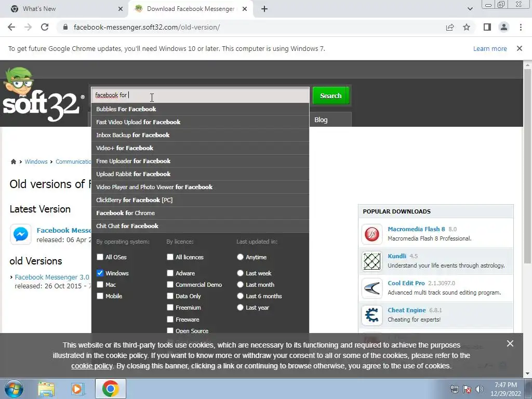Image resolution: width=532 pixels, height=399 pixels.
Task: Click the Cheat Engine icon
Action: click(x=372, y=315)
